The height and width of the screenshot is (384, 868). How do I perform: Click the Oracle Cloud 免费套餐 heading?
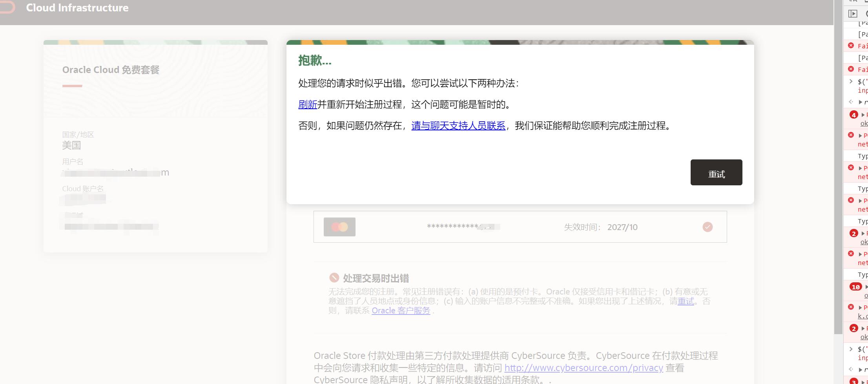[111, 70]
